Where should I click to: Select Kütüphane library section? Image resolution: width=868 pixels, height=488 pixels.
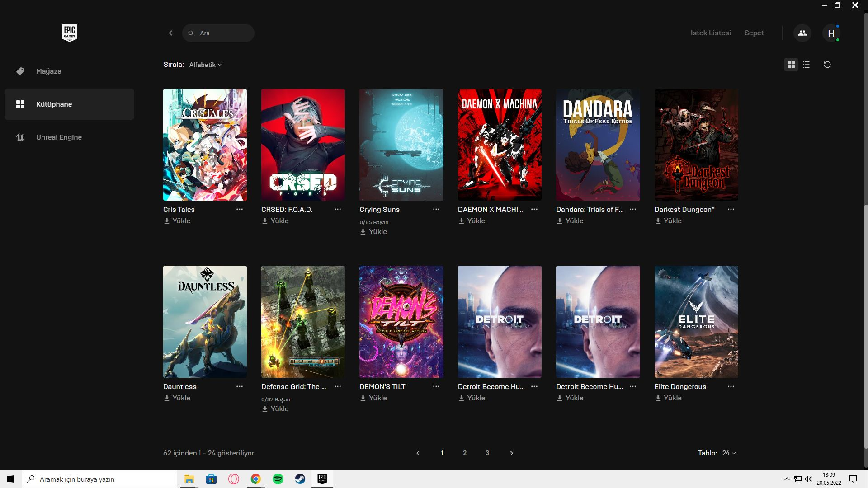click(69, 104)
